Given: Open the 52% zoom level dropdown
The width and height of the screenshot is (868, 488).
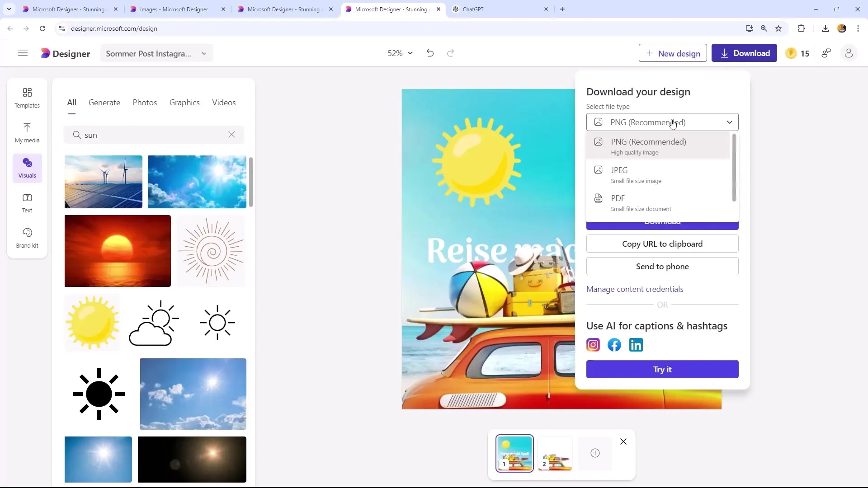Looking at the screenshot, I should point(400,53).
